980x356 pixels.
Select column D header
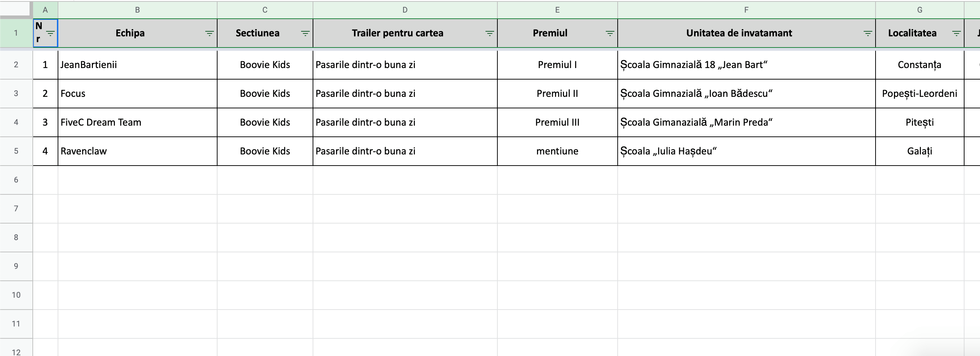(405, 10)
